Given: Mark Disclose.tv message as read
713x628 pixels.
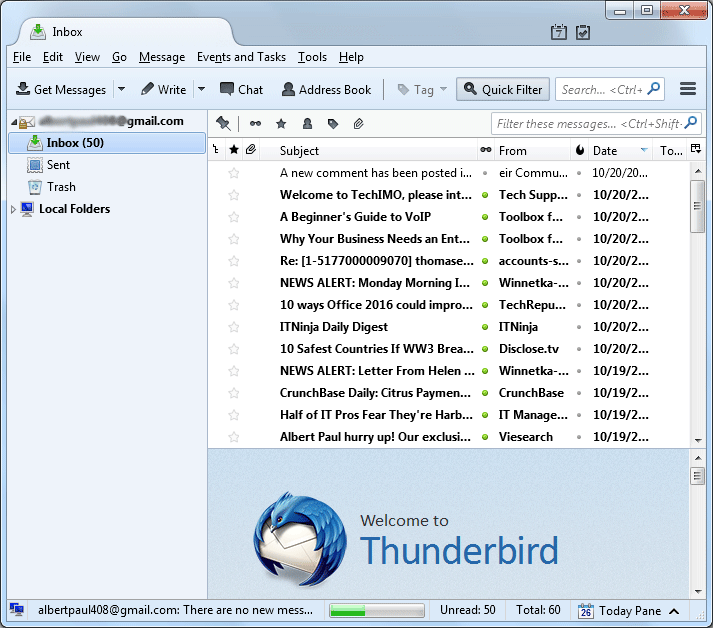Looking at the screenshot, I should tap(485, 349).
